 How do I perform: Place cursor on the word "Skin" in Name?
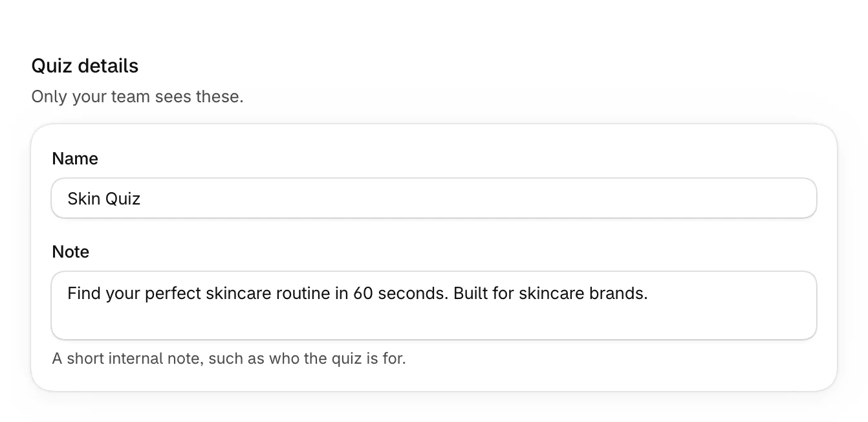[83, 199]
